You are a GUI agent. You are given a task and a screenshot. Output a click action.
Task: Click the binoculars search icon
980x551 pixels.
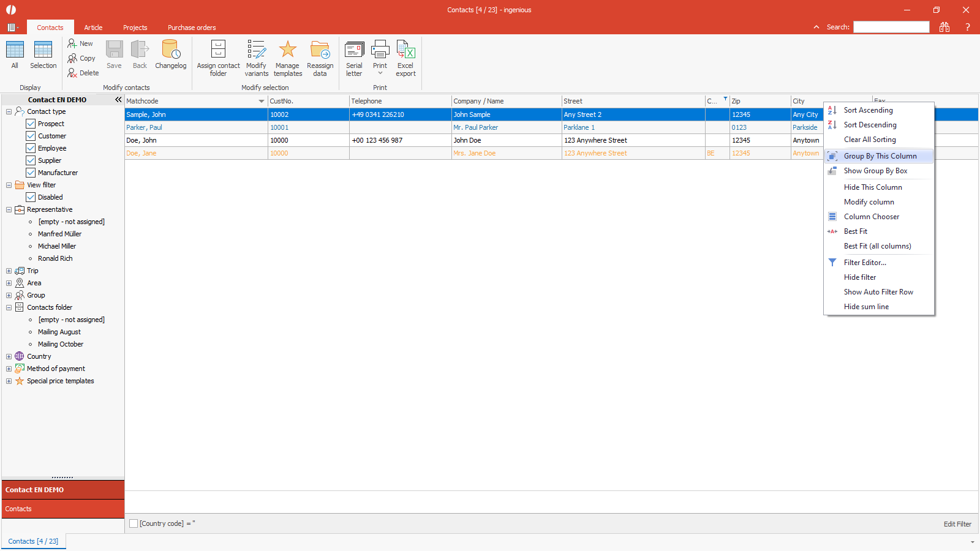(x=944, y=27)
